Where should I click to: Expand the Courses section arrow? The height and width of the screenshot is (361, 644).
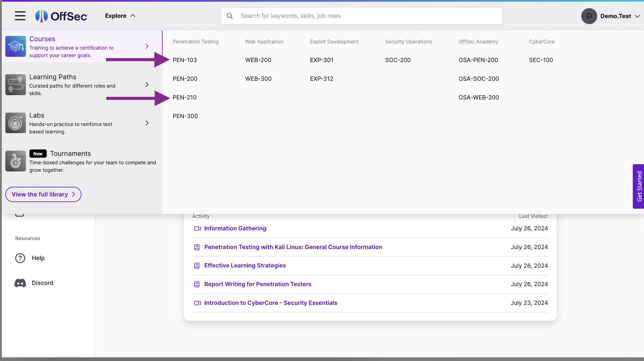click(x=147, y=46)
